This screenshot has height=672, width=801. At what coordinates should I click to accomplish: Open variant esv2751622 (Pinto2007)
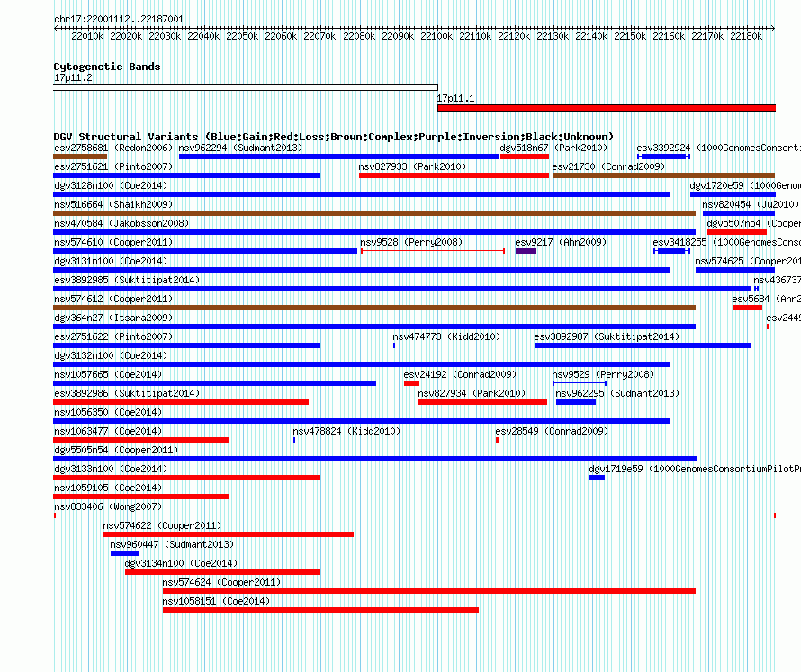113,337
